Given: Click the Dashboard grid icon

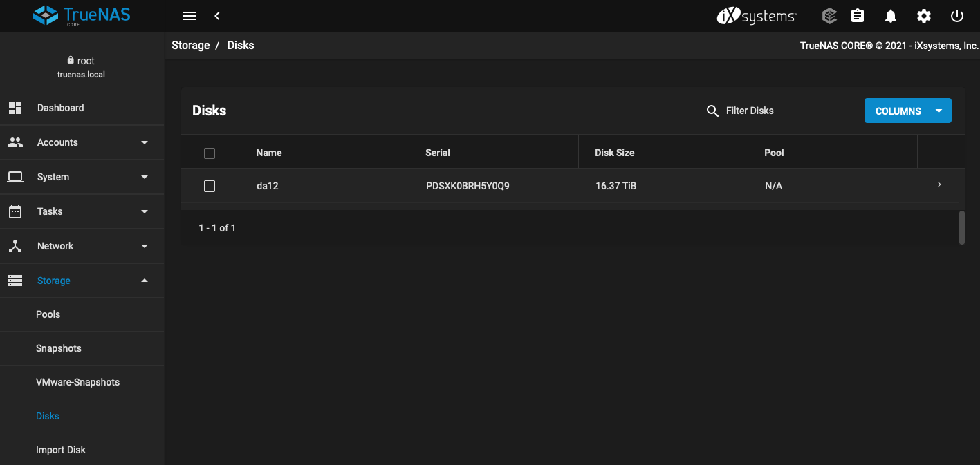Looking at the screenshot, I should pos(15,108).
